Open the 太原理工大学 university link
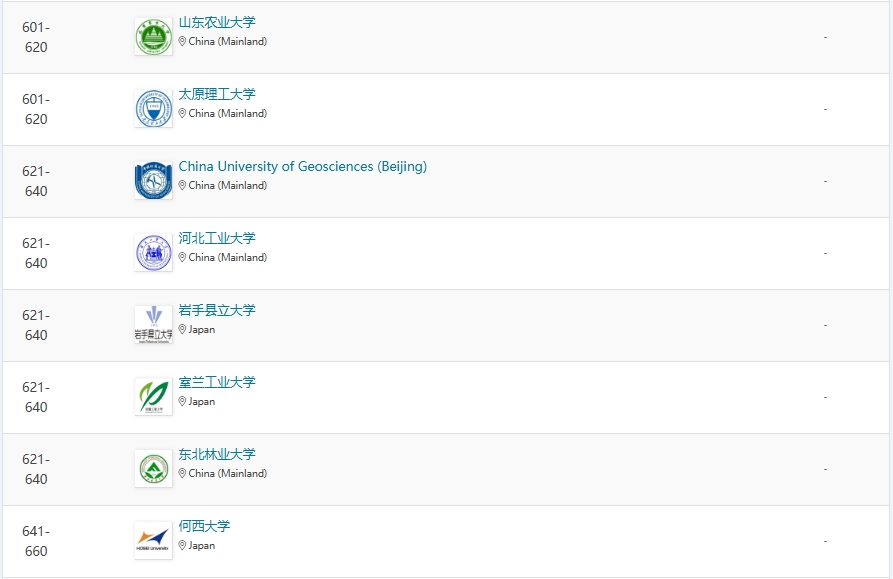The height and width of the screenshot is (579, 893). (217, 94)
